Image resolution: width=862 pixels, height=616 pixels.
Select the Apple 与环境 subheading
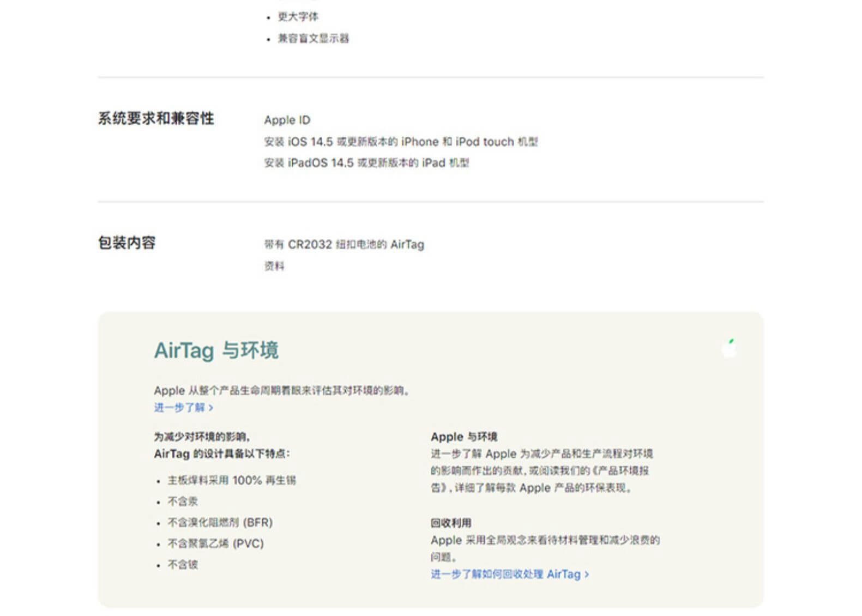point(464,437)
